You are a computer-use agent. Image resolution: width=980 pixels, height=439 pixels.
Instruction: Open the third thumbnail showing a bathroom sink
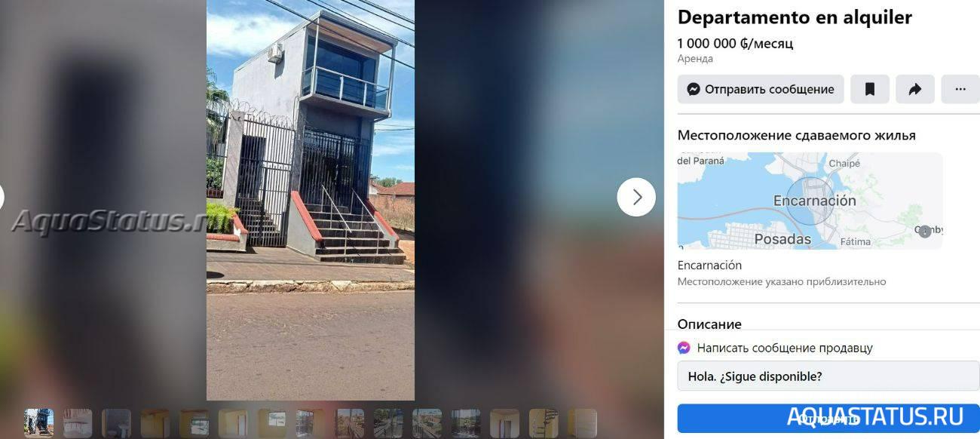[116, 423]
